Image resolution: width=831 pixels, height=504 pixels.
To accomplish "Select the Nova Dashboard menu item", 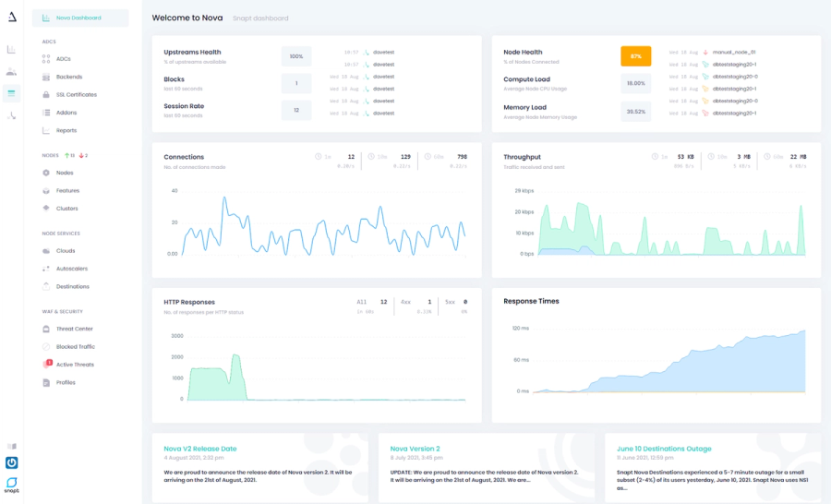I will pyautogui.click(x=80, y=18).
